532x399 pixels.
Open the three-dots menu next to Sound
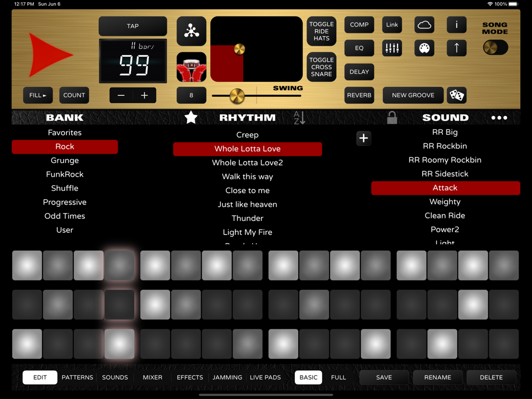click(499, 117)
